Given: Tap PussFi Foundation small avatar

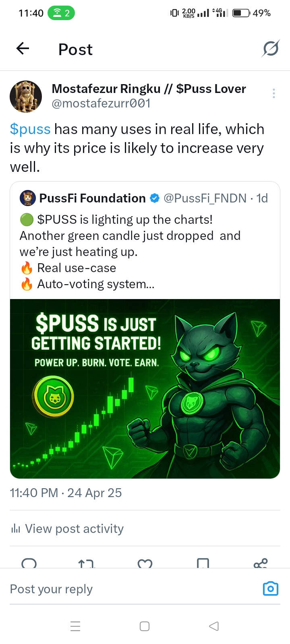Looking at the screenshot, I should (x=28, y=198).
